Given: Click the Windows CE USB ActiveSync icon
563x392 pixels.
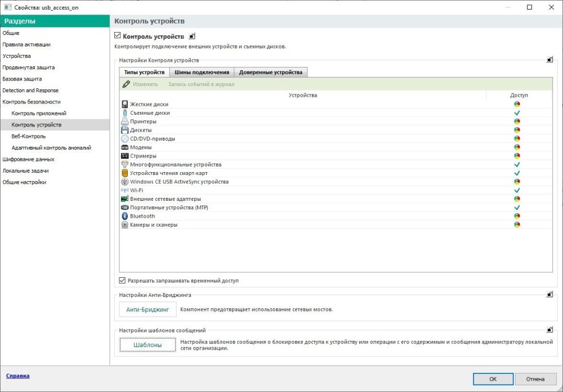Looking at the screenshot, I should point(124,182).
